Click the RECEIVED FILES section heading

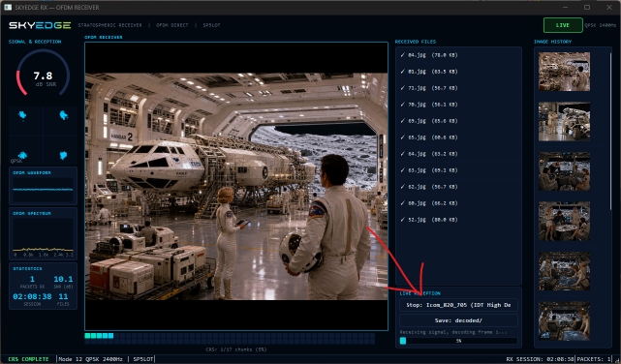pos(416,42)
